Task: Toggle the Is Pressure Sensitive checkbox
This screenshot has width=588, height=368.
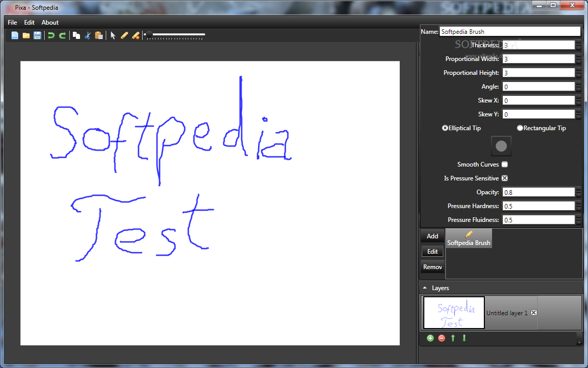Action: [x=505, y=178]
